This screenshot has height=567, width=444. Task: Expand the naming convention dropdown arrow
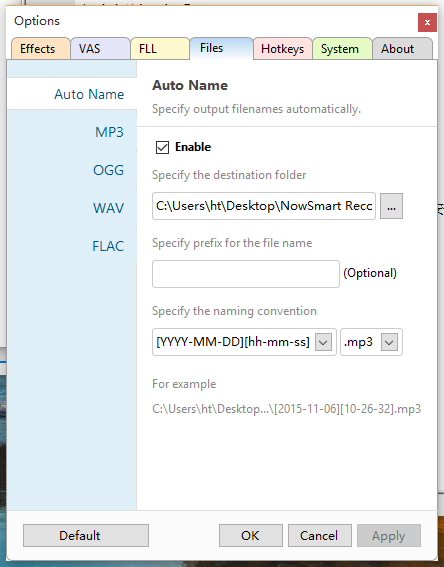tap(323, 342)
